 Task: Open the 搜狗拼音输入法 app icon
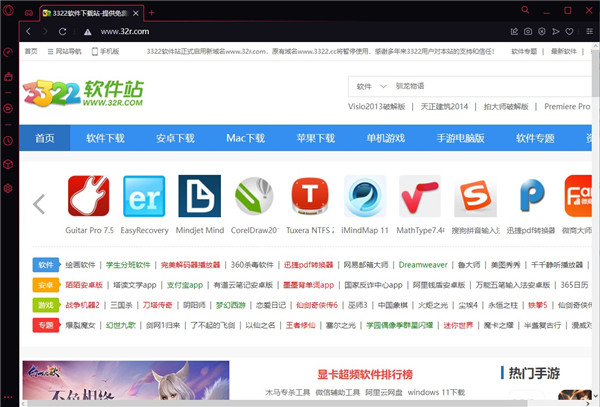(x=475, y=198)
